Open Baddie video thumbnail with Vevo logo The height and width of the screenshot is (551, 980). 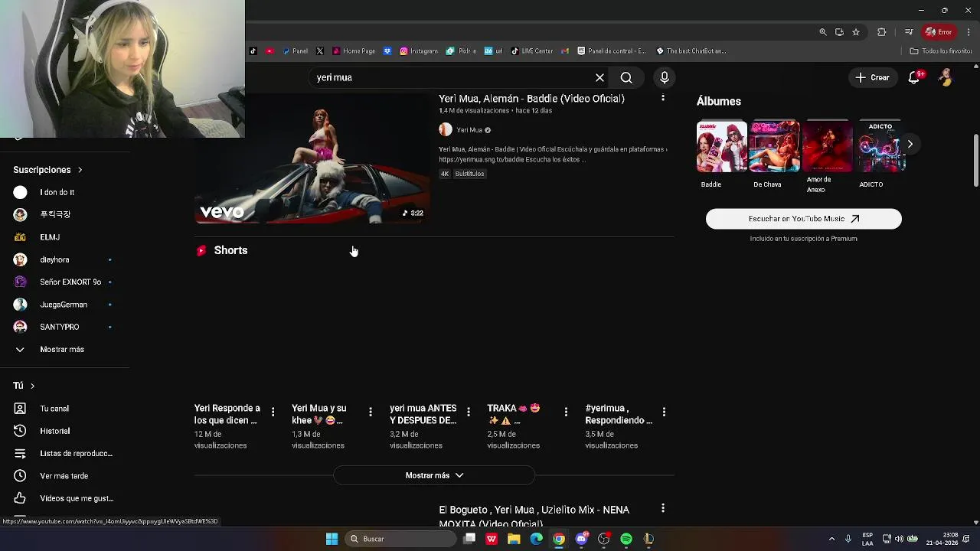pyautogui.click(x=312, y=158)
